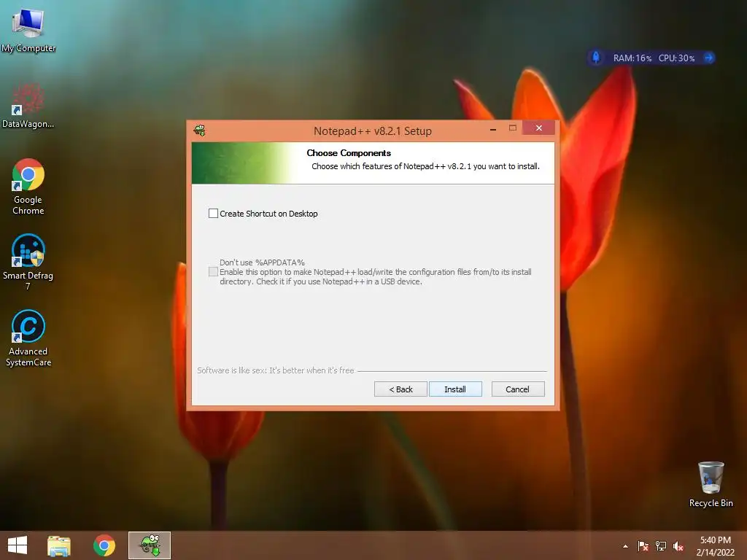Image resolution: width=747 pixels, height=560 pixels.
Task: Click the Choose Components heading
Action: [349, 153]
